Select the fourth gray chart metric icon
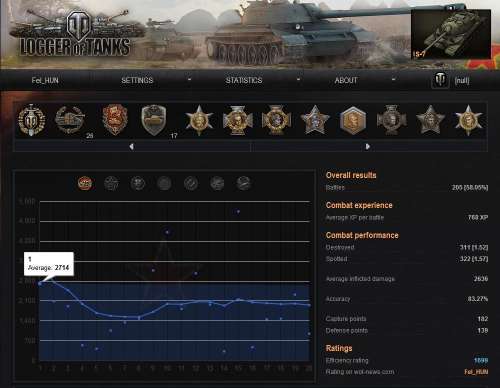The image size is (500, 388). 164,183
